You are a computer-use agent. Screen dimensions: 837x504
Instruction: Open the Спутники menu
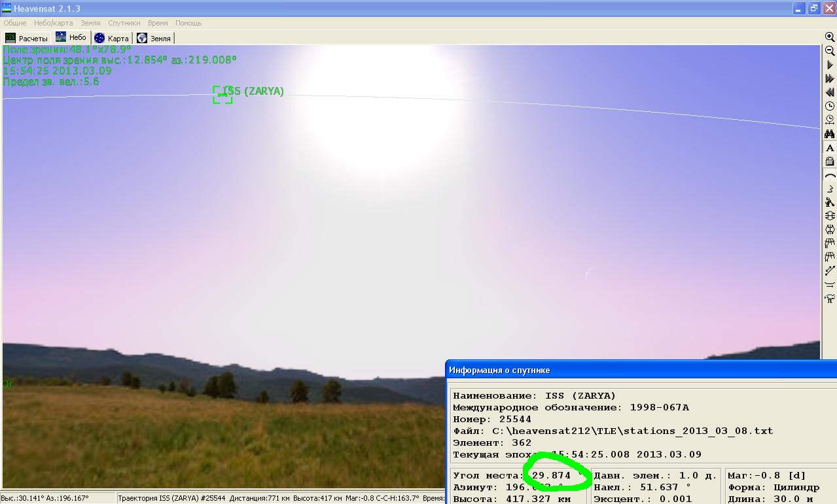[124, 23]
